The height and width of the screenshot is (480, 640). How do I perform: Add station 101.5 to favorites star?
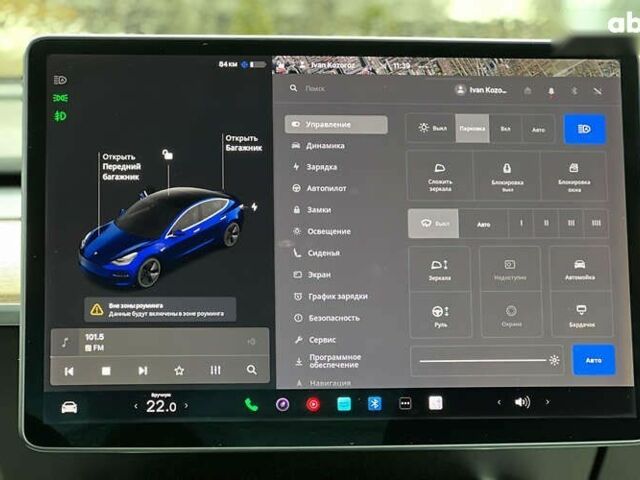pyautogui.click(x=179, y=370)
